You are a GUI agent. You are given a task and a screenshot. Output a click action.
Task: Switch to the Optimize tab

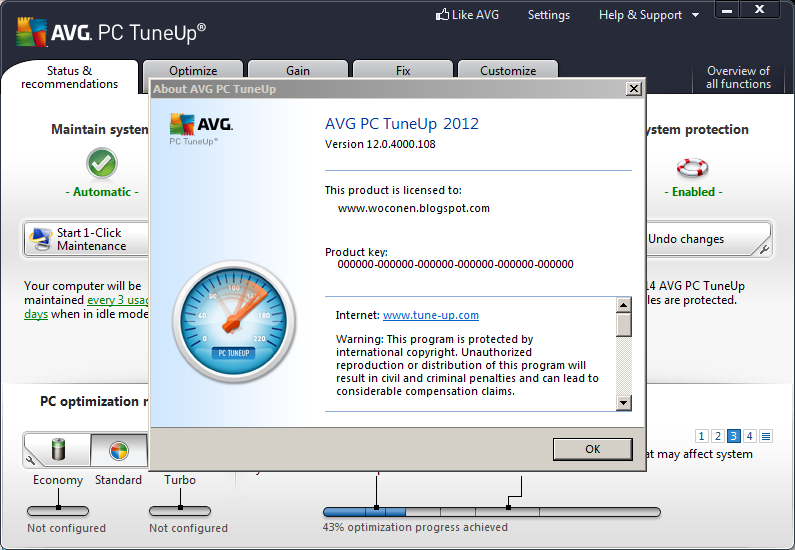pos(193,70)
